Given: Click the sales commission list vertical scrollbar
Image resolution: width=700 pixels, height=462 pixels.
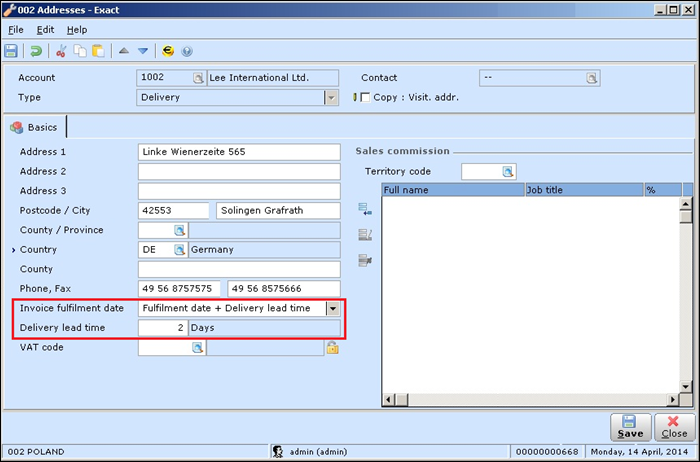Looking at the screenshot, I should (686, 300).
